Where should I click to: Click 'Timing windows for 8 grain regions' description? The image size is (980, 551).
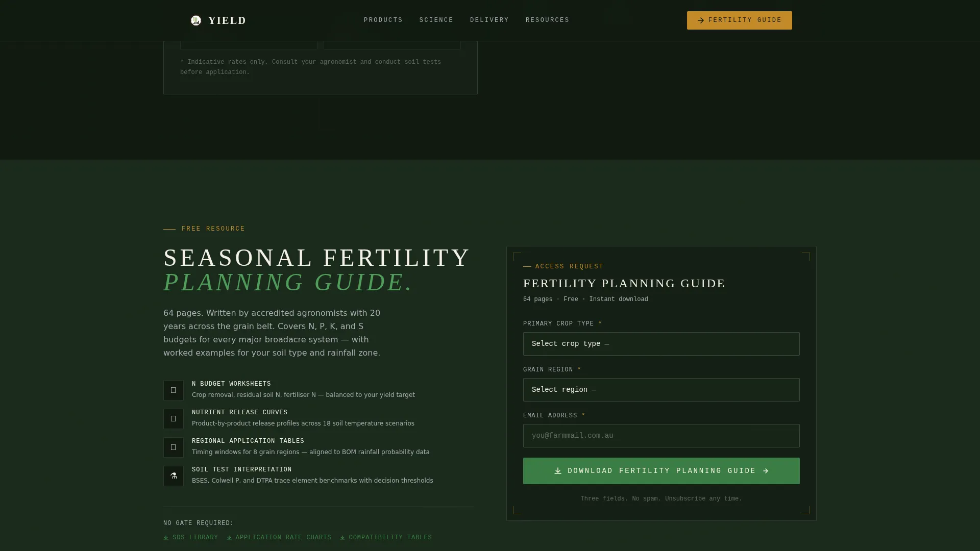[311, 452]
